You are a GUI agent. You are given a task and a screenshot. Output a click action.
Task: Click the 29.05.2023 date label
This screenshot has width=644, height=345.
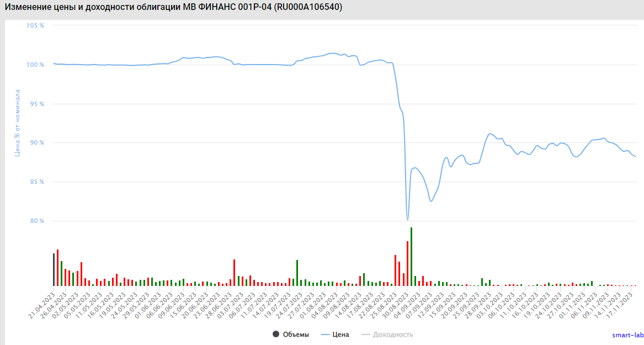coord(137,304)
